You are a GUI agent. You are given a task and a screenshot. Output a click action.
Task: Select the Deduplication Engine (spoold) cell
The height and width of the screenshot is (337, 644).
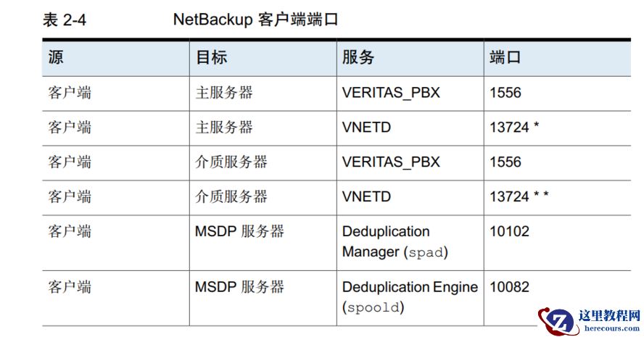pyautogui.click(x=410, y=297)
